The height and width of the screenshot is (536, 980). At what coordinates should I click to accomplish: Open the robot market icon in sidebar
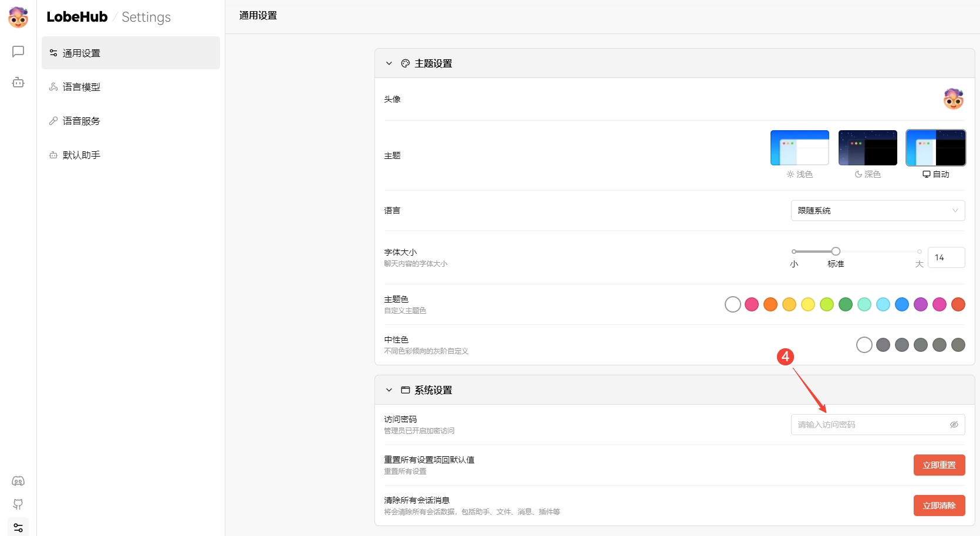click(x=18, y=83)
